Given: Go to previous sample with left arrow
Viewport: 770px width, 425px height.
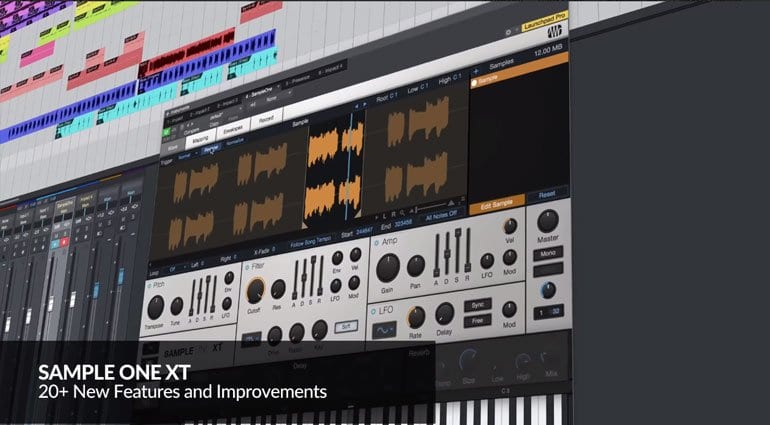Looking at the screenshot, I should pos(357,105).
